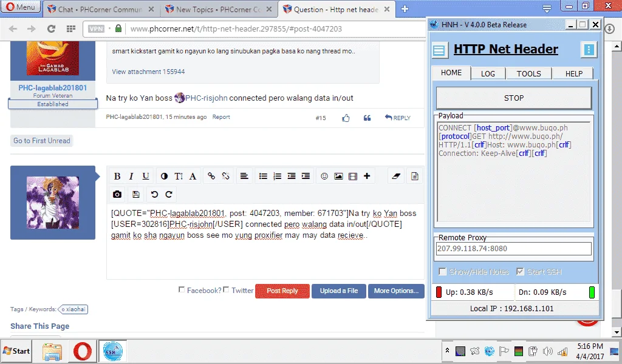This screenshot has width=622, height=364.
Task: Toggle the Opera VPN badge
Action: (96, 29)
